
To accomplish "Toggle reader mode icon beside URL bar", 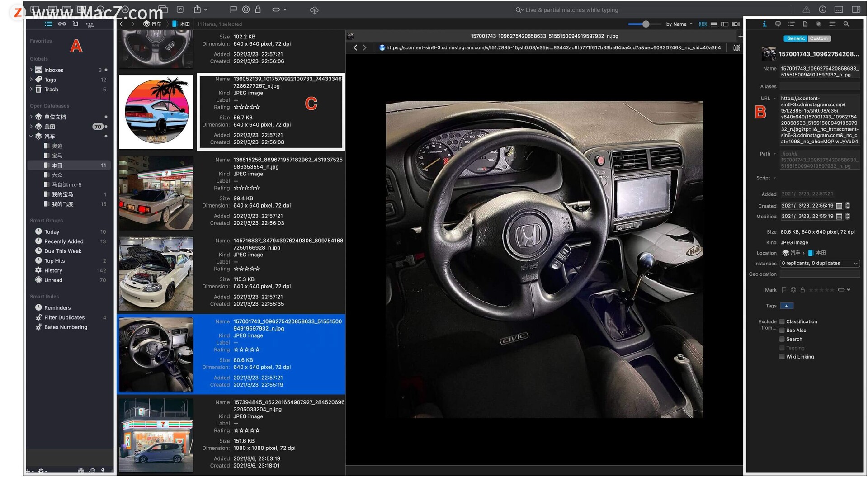I will [736, 47].
